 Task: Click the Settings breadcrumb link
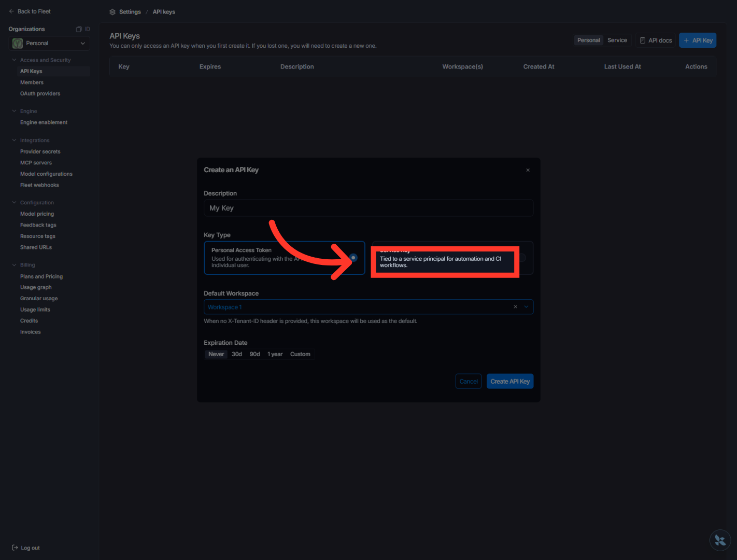(x=130, y=12)
